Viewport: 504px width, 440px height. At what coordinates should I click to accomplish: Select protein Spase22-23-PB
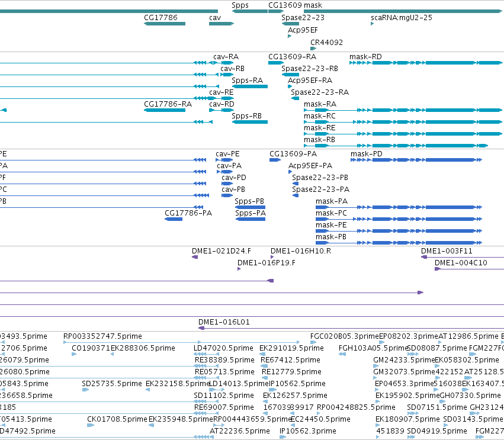(320, 178)
